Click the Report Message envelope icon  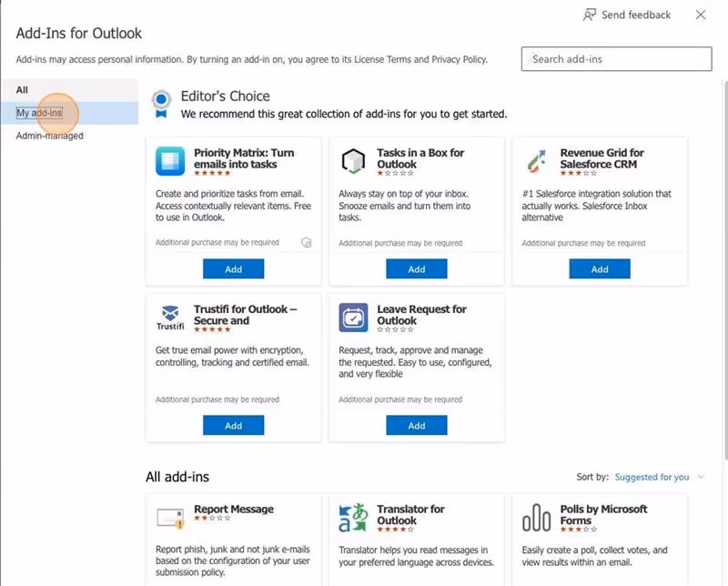(170, 518)
